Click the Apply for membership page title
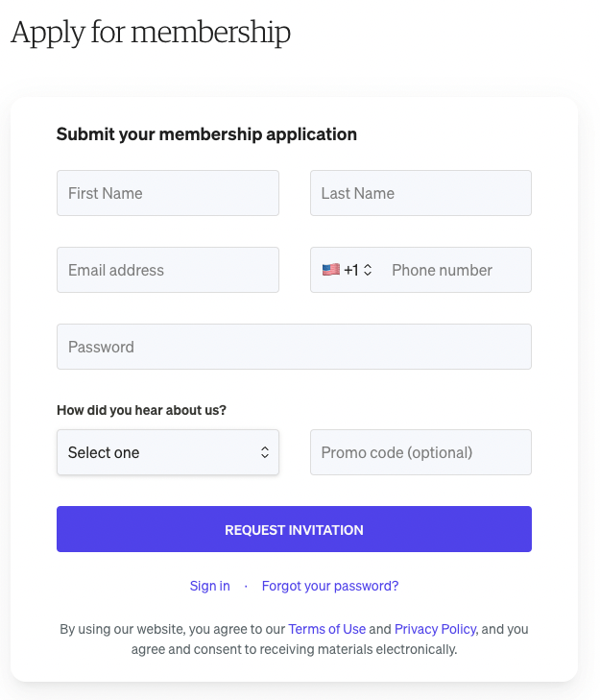 click(151, 33)
